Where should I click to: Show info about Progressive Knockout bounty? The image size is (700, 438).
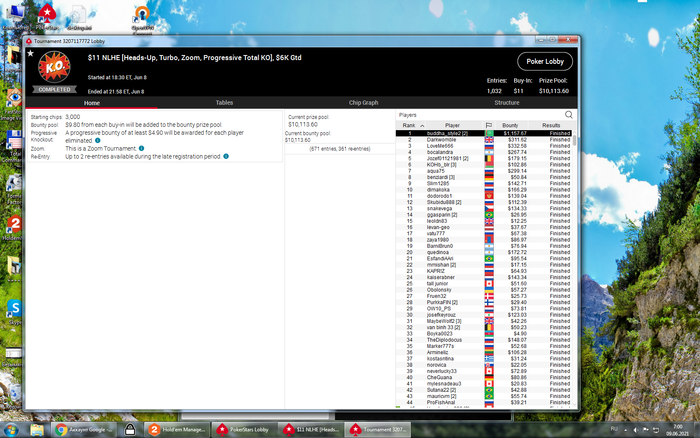point(98,140)
